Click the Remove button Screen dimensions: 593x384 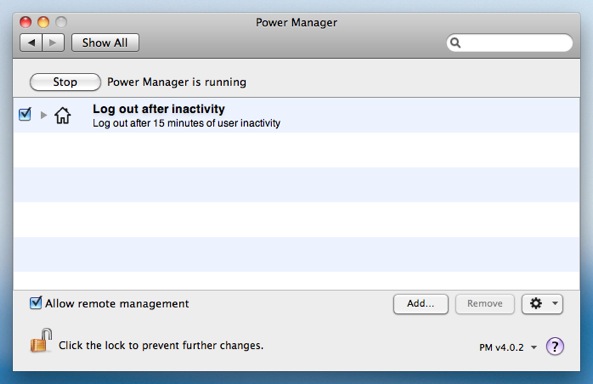click(484, 304)
